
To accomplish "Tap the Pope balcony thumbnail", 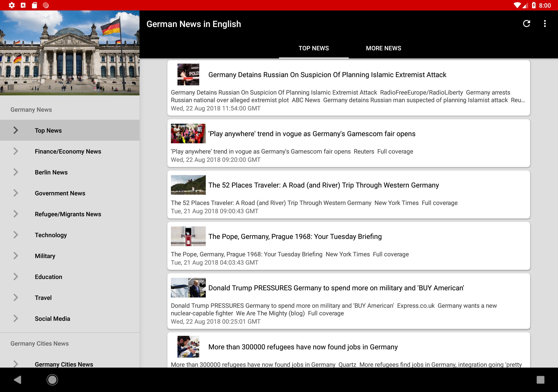I will point(188,236).
